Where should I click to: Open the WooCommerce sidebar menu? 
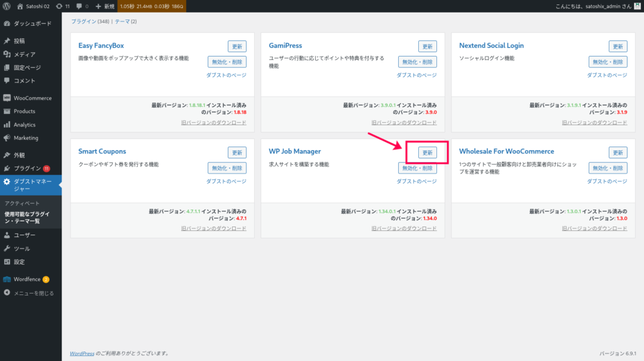pyautogui.click(x=32, y=98)
